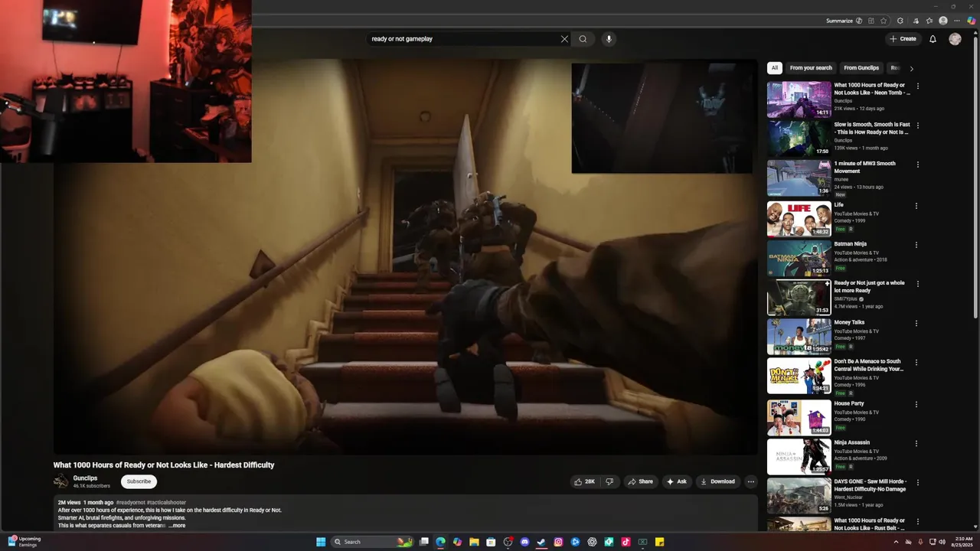Open options menu for DAYS GONE Saw Mill Horde

(x=918, y=483)
